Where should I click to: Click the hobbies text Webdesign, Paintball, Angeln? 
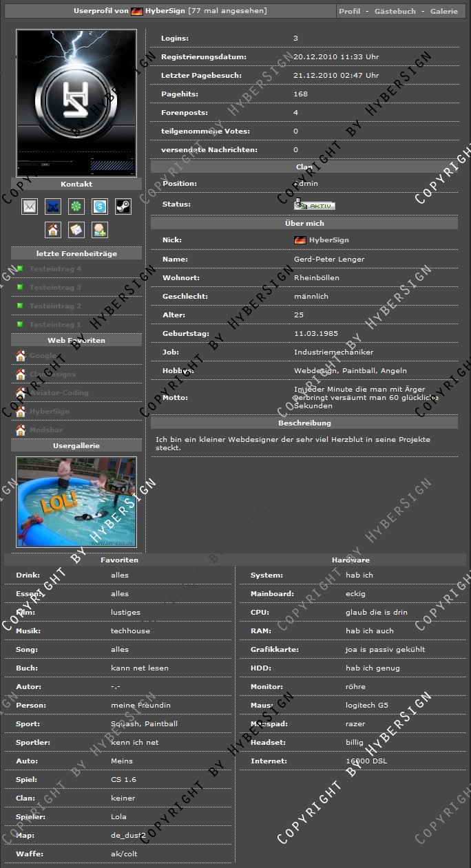click(350, 371)
